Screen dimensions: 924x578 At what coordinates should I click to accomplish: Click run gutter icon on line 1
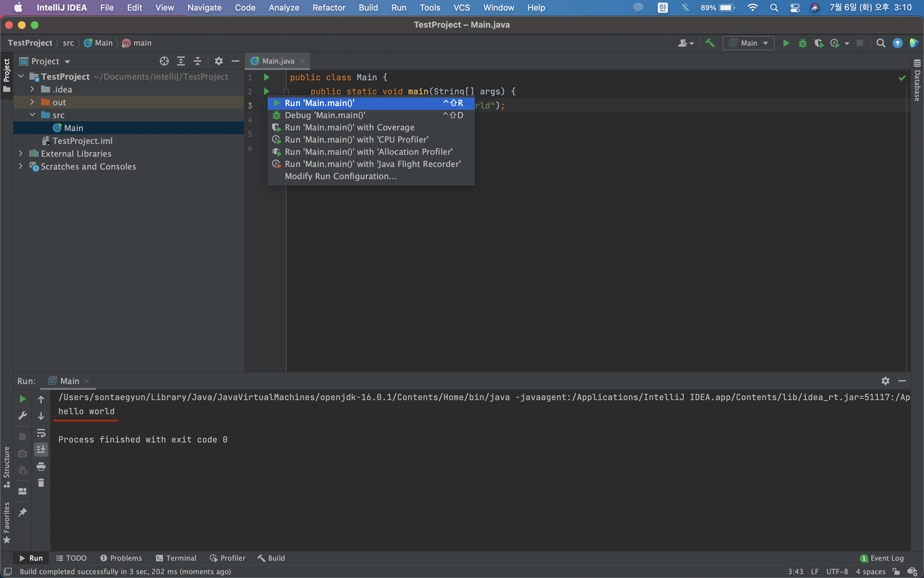pos(267,77)
